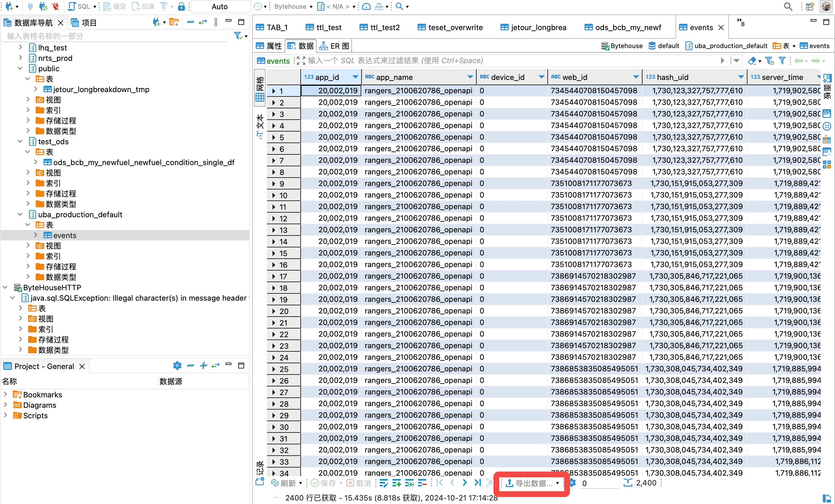This screenshot has width=835, height=504.
Task: Click the search magnifier in main toolbar
Action: coord(400,6)
